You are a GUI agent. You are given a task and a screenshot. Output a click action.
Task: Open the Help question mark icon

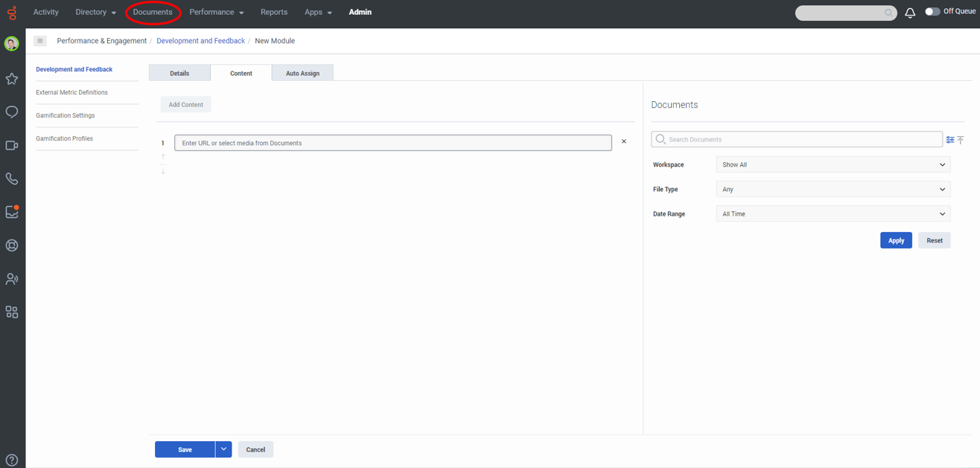tap(12, 460)
